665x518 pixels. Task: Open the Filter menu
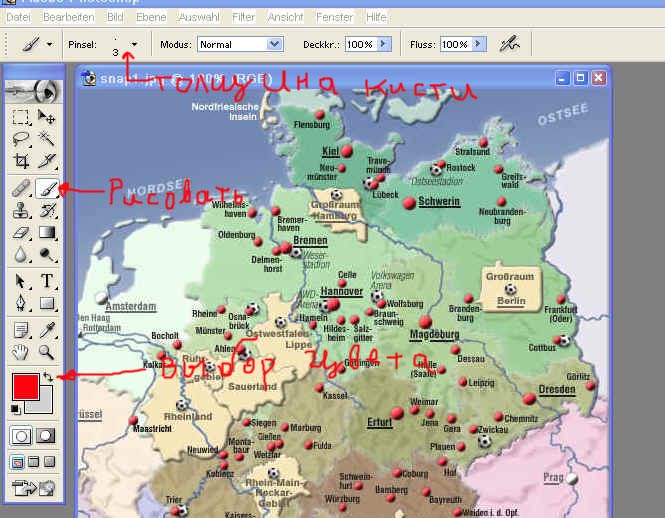click(x=243, y=17)
